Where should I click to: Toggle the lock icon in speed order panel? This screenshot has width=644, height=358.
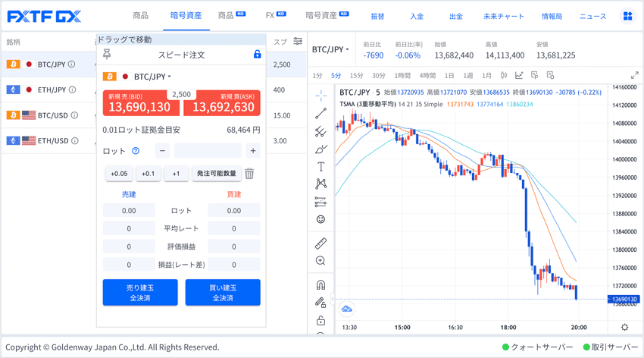(x=257, y=55)
